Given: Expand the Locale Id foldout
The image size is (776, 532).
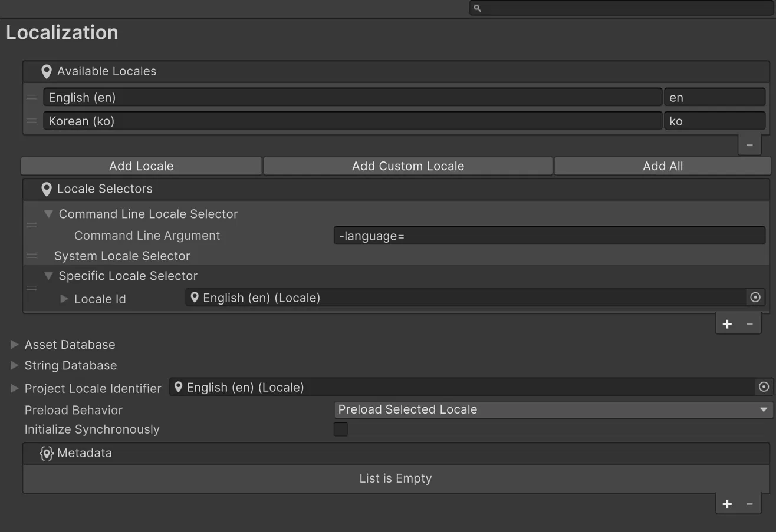Looking at the screenshot, I should [x=64, y=299].
